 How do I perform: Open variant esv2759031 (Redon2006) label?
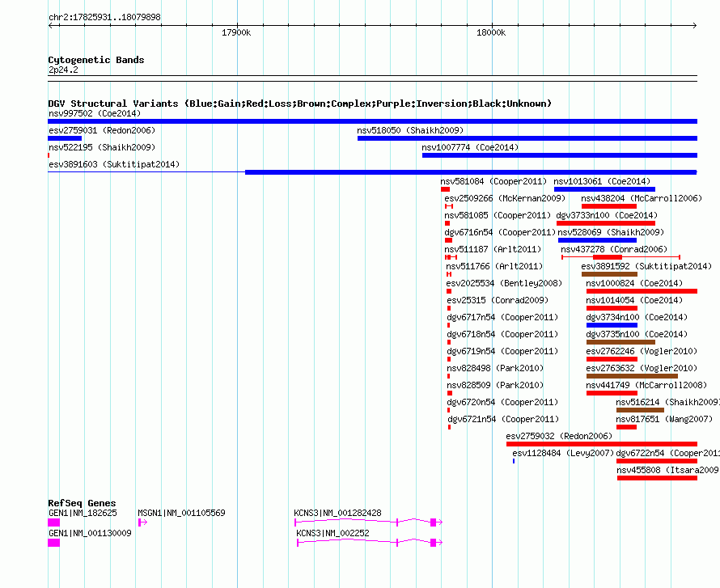102,130
